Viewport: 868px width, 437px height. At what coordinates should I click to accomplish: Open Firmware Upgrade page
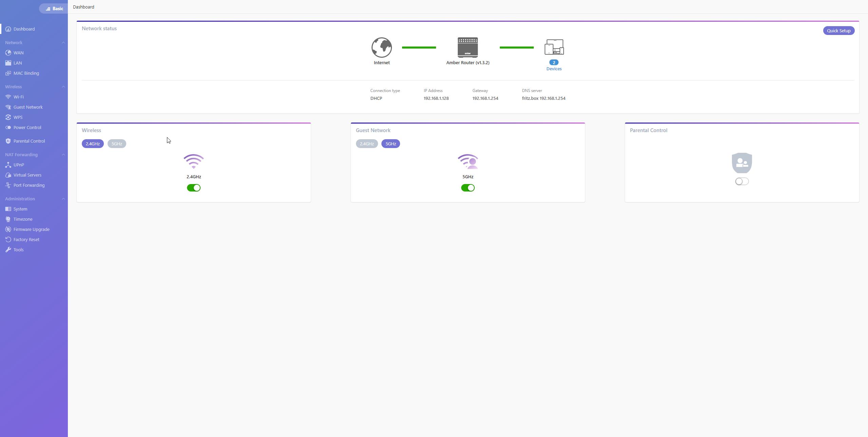pos(31,229)
